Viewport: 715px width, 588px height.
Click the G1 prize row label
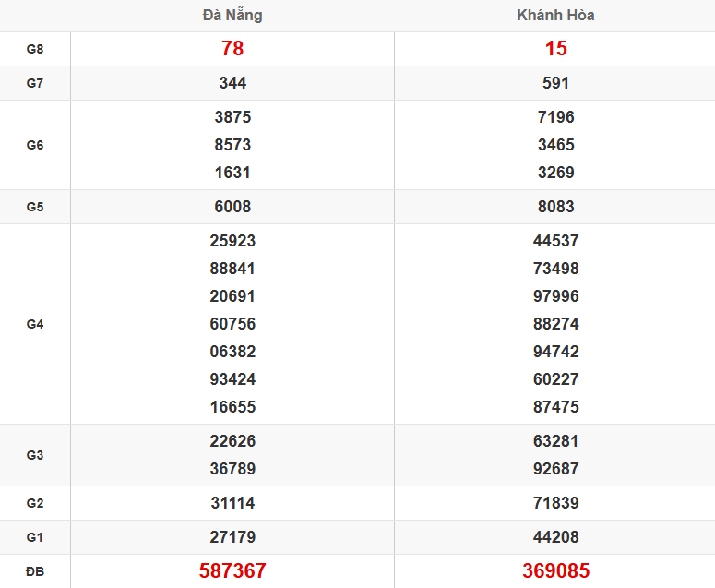pos(35,537)
